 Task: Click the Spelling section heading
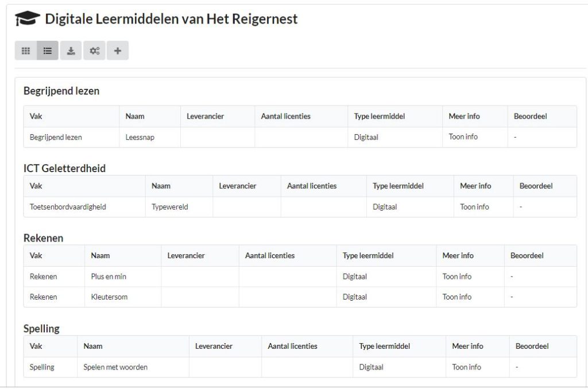coord(41,329)
